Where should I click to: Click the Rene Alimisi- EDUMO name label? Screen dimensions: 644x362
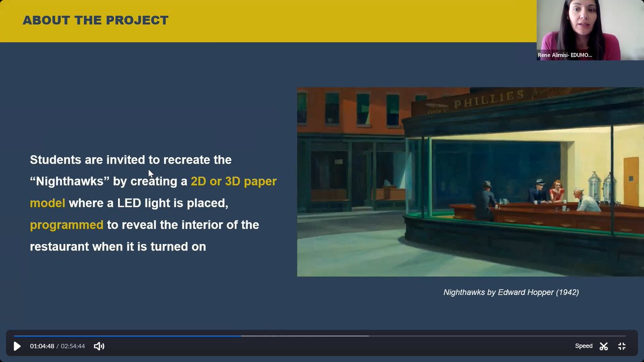pyautogui.click(x=565, y=55)
